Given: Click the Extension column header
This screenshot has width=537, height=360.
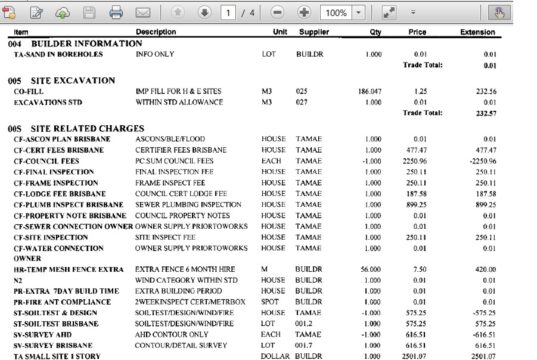Looking at the screenshot, I should point(477,32).
